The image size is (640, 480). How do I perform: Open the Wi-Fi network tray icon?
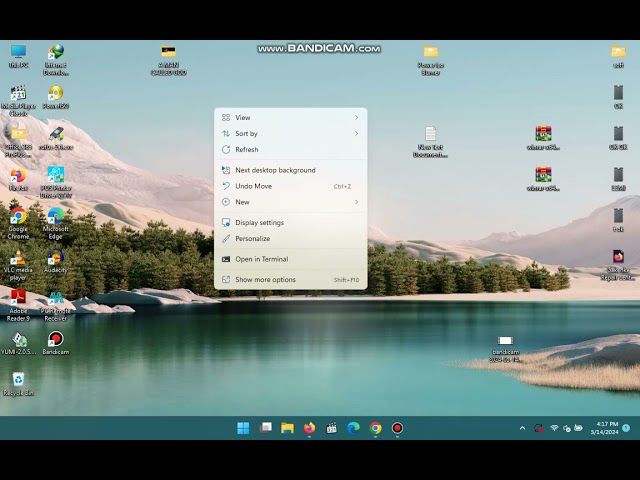[554, 428]
